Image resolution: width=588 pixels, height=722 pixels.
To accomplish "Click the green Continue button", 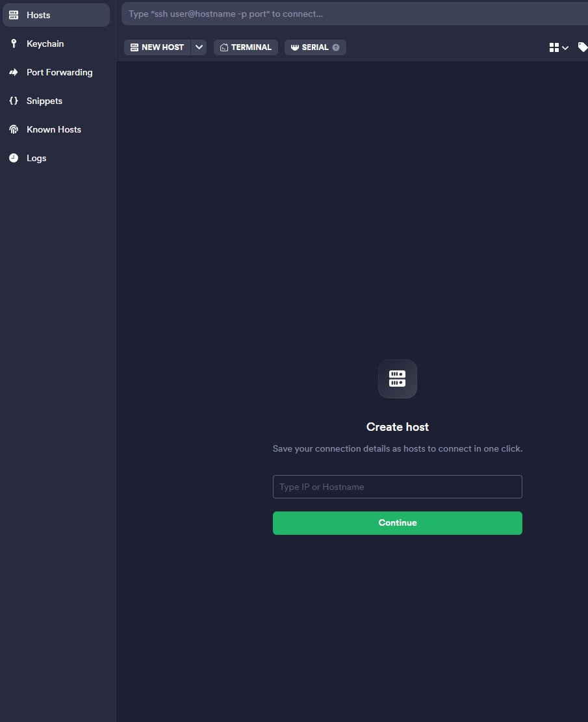I will click(398, 523).
